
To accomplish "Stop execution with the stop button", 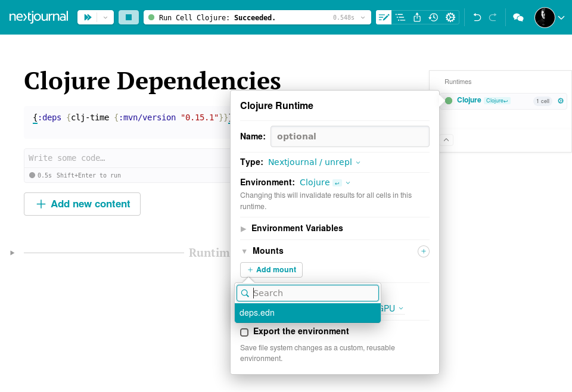I will [x=129, y=17].
